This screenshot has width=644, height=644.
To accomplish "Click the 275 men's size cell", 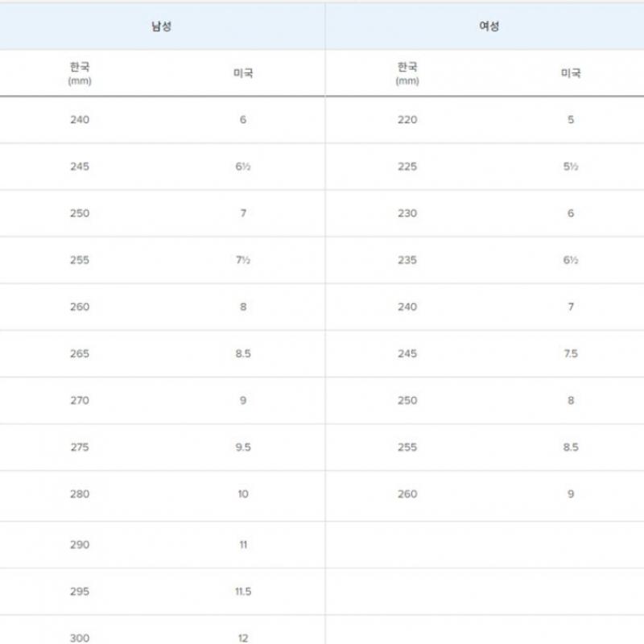I will pyautogui.click(x=80, y=448).
